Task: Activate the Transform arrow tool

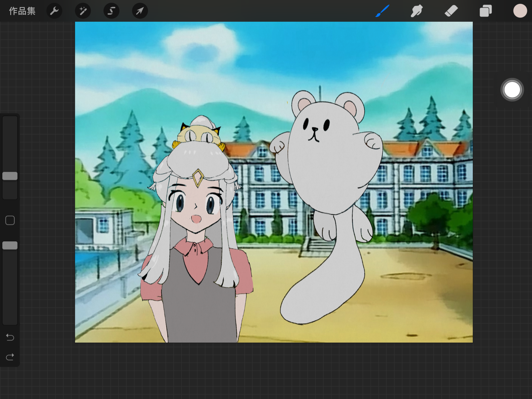Action: tap(140, 11)
